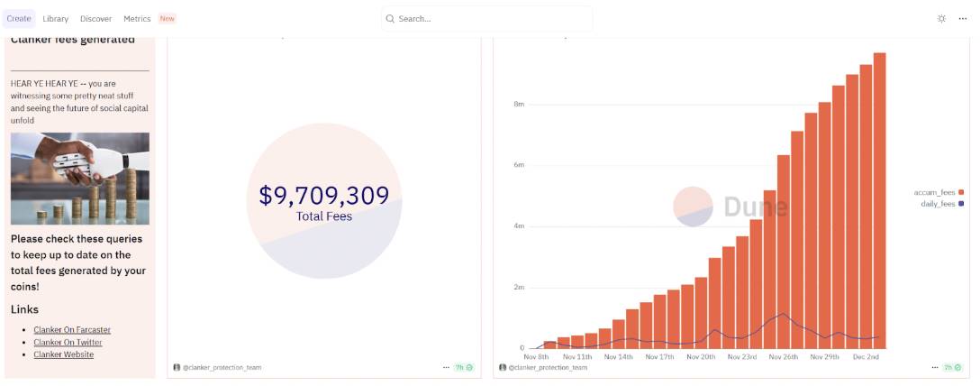Follow the Clanker On Twitter link
980x386 pixels.
tap(68, 343)
